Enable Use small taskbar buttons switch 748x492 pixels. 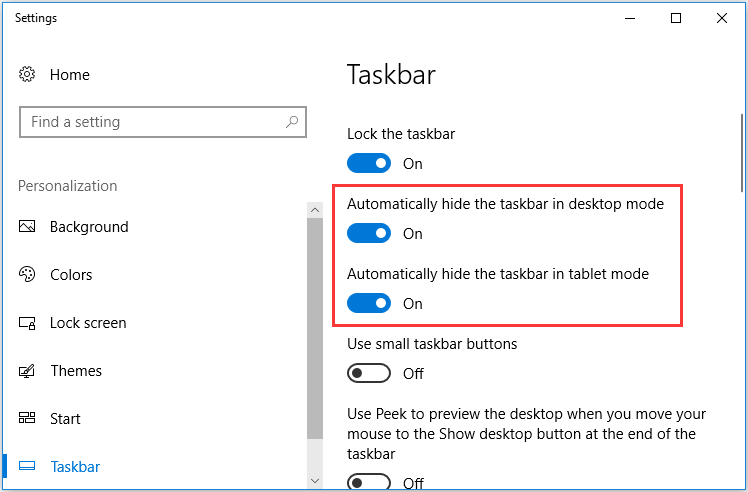pyautogui.click(x=369, y=373)
